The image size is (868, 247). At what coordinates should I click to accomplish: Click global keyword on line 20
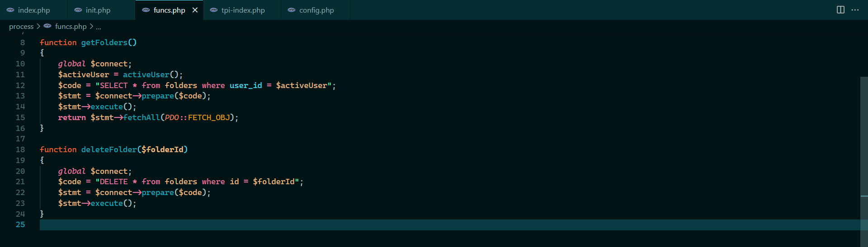tap(72, 171)
